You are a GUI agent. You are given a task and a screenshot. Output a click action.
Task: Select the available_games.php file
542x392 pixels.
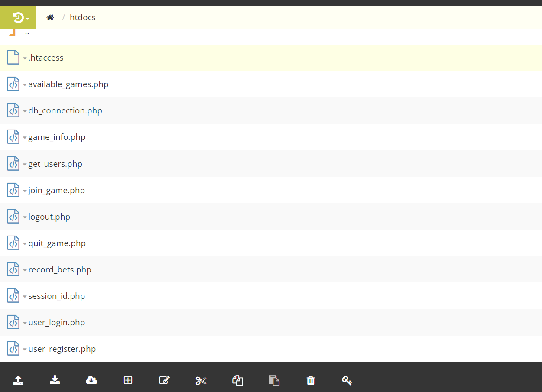68,84
